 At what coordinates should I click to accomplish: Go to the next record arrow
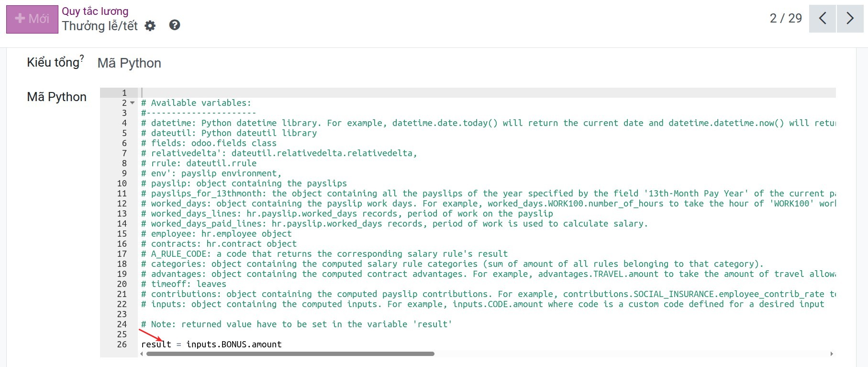coord(850,19)
